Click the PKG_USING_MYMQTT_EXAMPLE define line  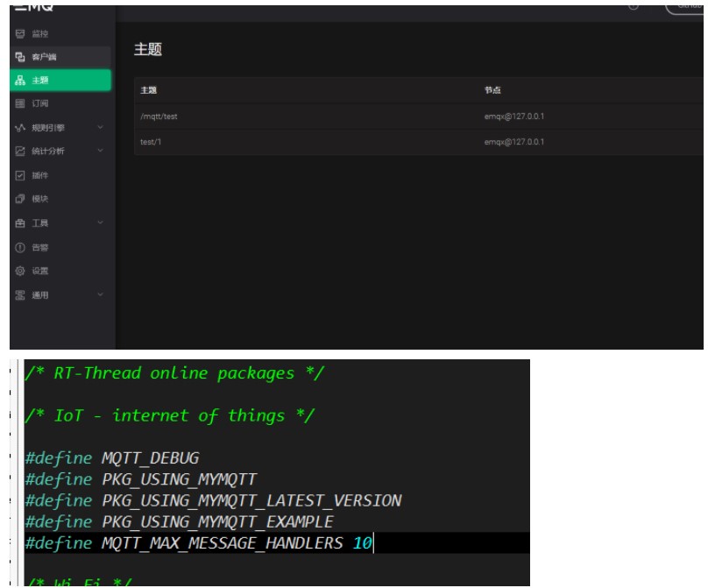pos(180,521)
